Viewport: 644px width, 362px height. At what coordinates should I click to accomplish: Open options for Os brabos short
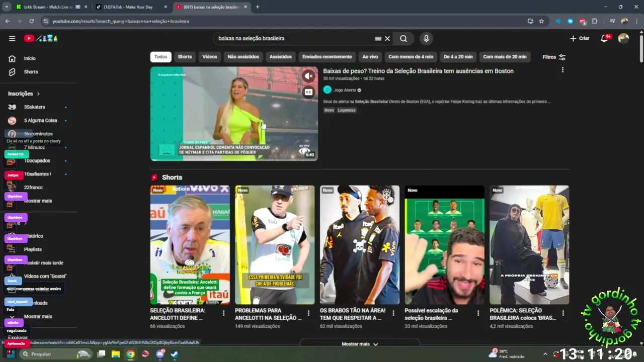394,313
